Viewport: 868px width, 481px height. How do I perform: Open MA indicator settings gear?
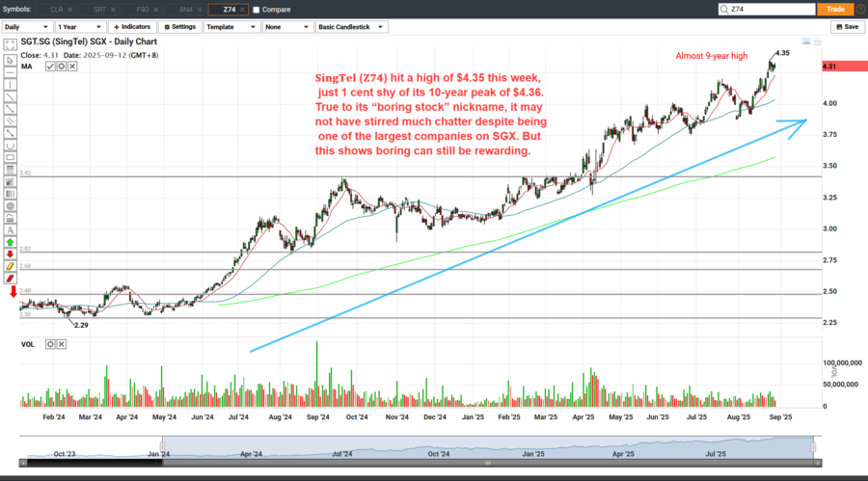62,67
